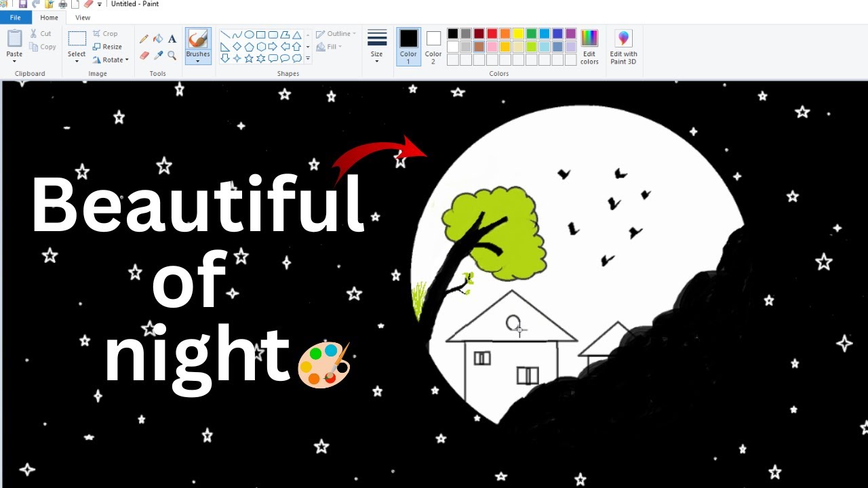
Task: Choose the Pentagon shape
Action: [249, 47]
